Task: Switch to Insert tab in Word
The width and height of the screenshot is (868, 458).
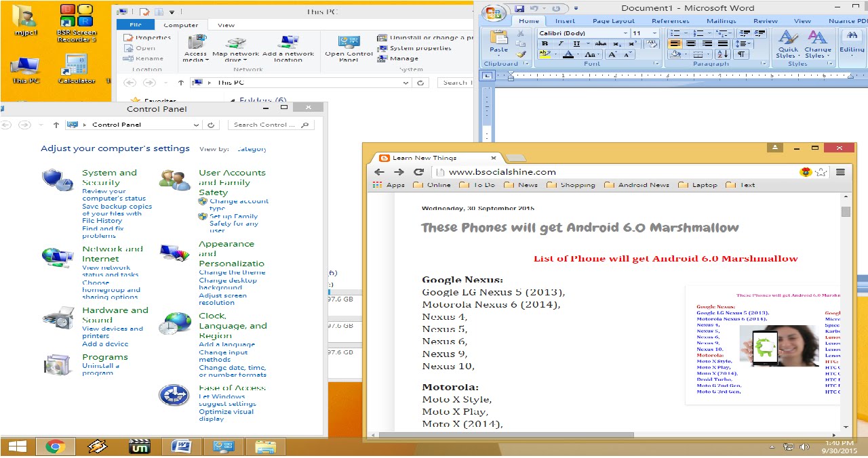Action: pyautogui.click(x=565, y=21)
